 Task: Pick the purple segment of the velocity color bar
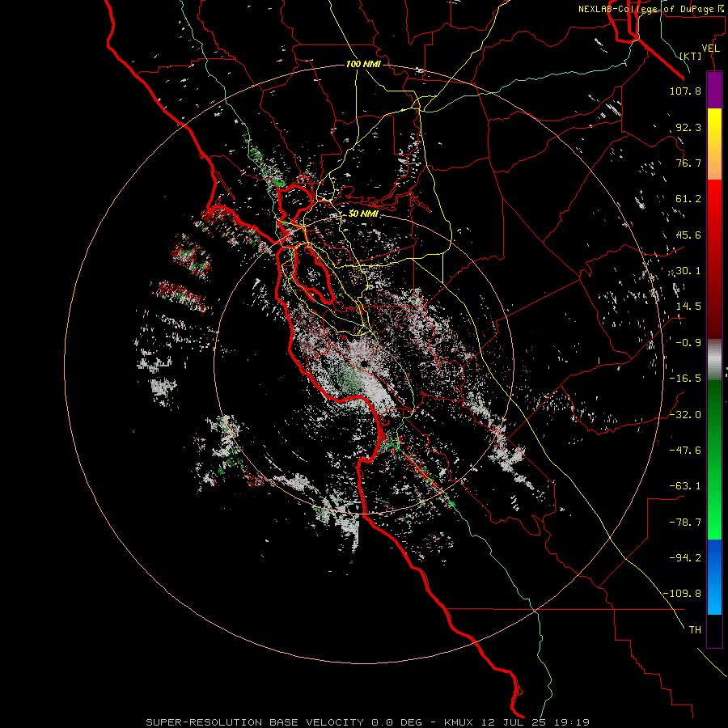click(x=714, y=90)
